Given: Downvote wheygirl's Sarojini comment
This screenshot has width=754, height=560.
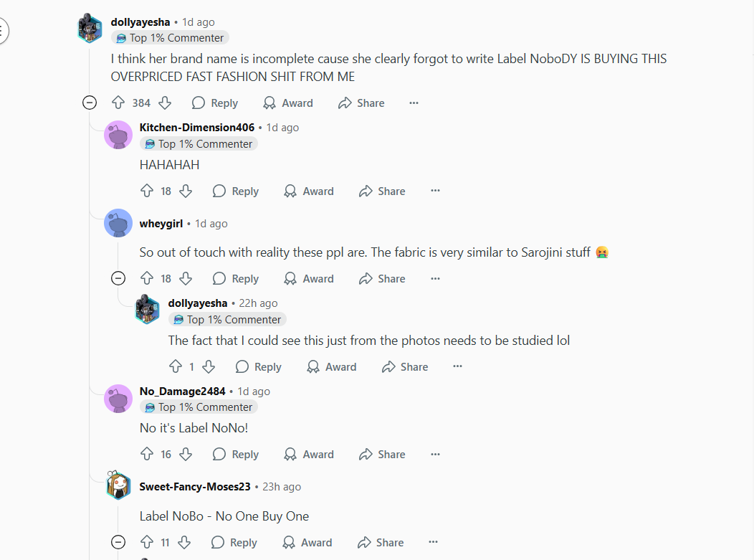Looking at the screenshot, I should (x=186, y=278).
